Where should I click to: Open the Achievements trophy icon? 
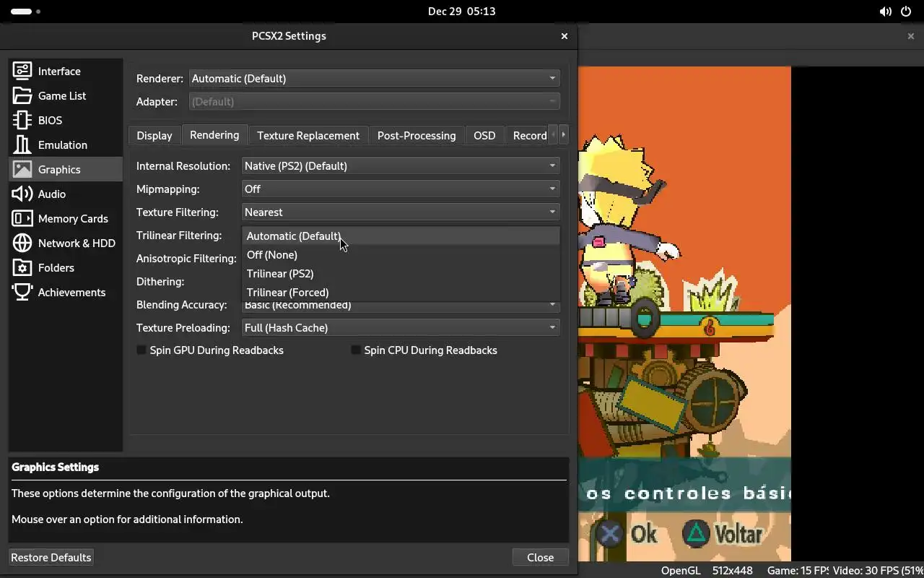tap(22, 292)
